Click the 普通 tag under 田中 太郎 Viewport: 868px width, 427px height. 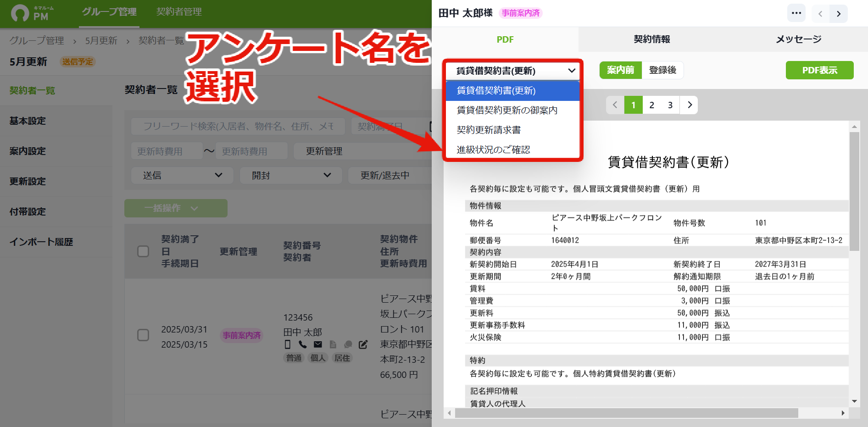coord(294,358)
